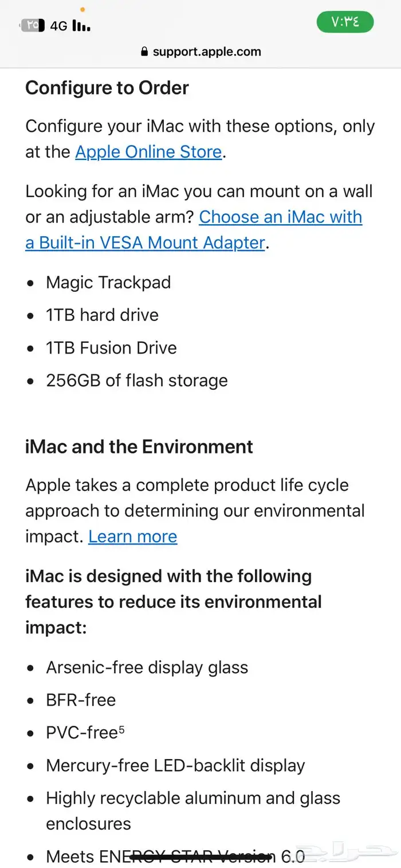
Task: Tap the green time pill indicator
Action: [x=345, y=22]
